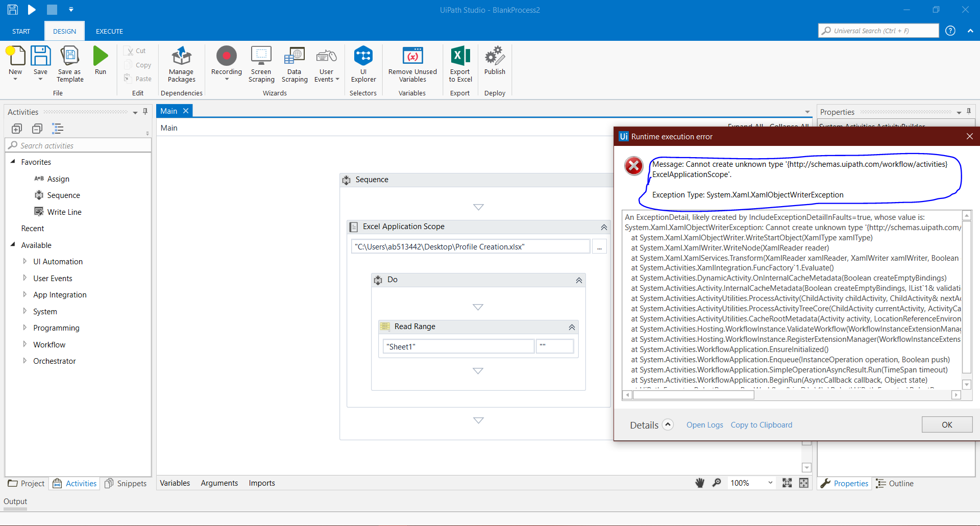
Task: Click the Universal Search box
Action: (878, 31)
